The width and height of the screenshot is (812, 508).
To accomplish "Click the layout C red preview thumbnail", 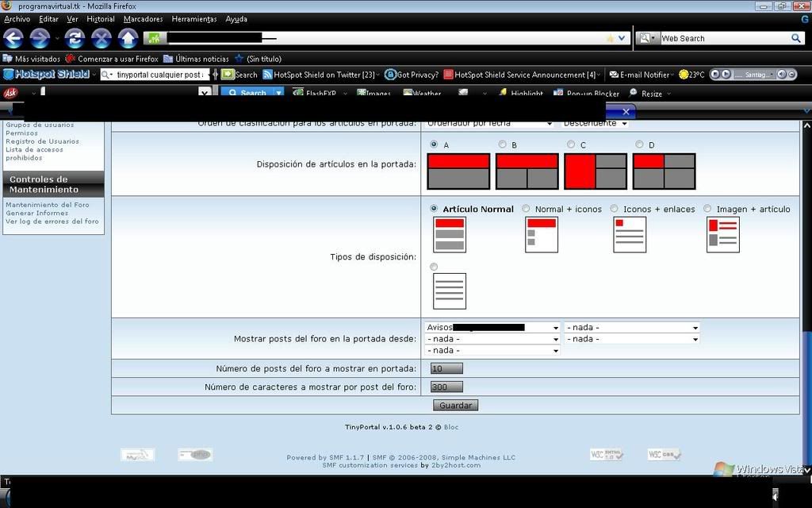I will (595, 171).
